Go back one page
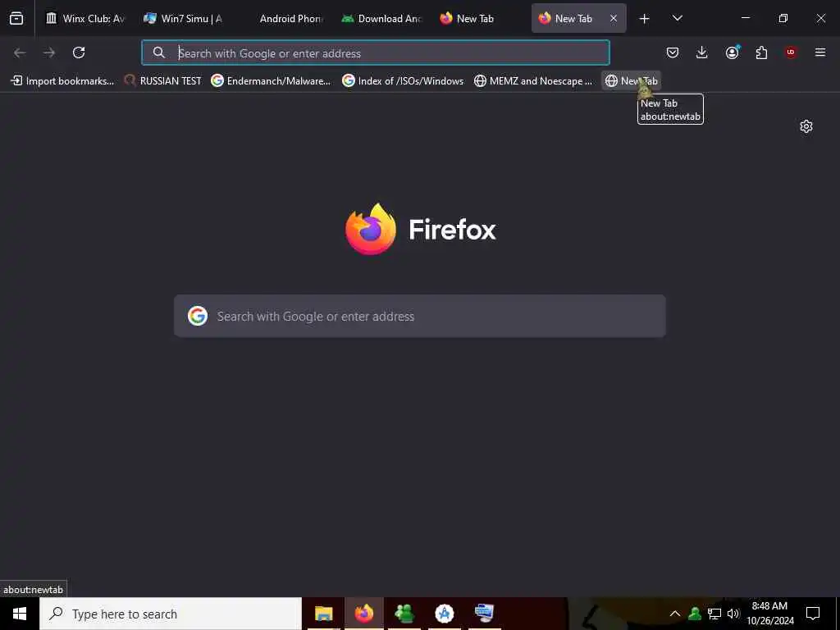The image size is (840, 630). click(x=20, y=52)
